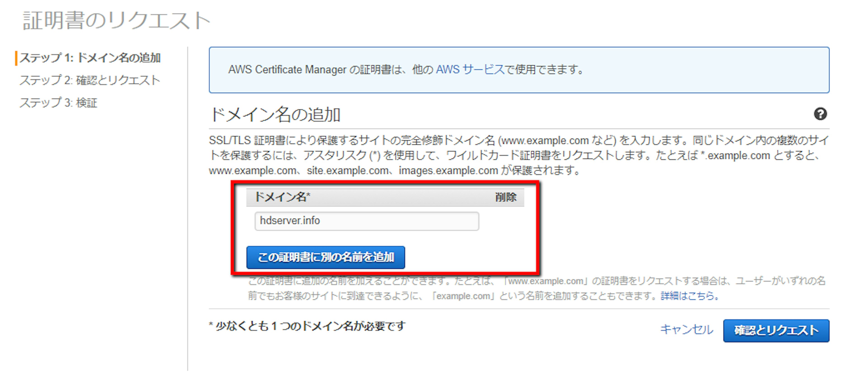Click the 少なくとも1つのドメイン名が必要です footnote

pyautogui.click(x=307, y=326)
